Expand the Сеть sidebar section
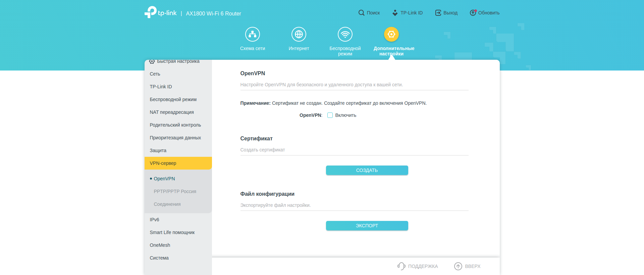Viewport: 644px width, 275px height. tap(155, 74)
